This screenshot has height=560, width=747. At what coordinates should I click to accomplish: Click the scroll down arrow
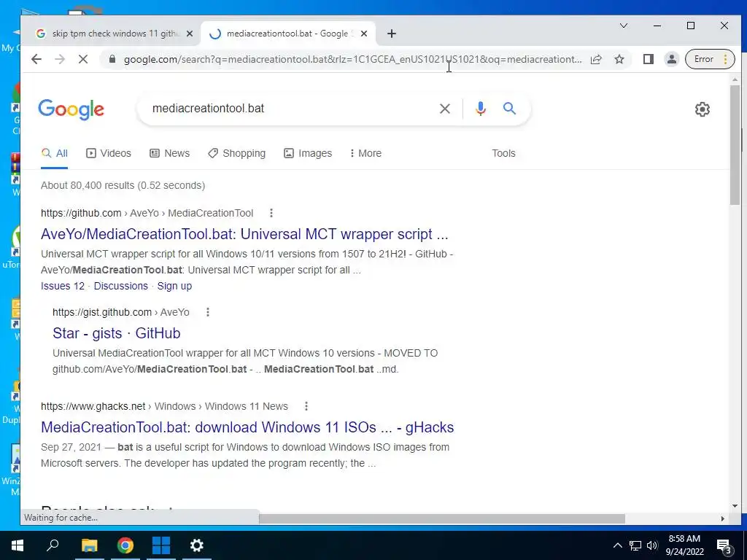click(735, 506)
